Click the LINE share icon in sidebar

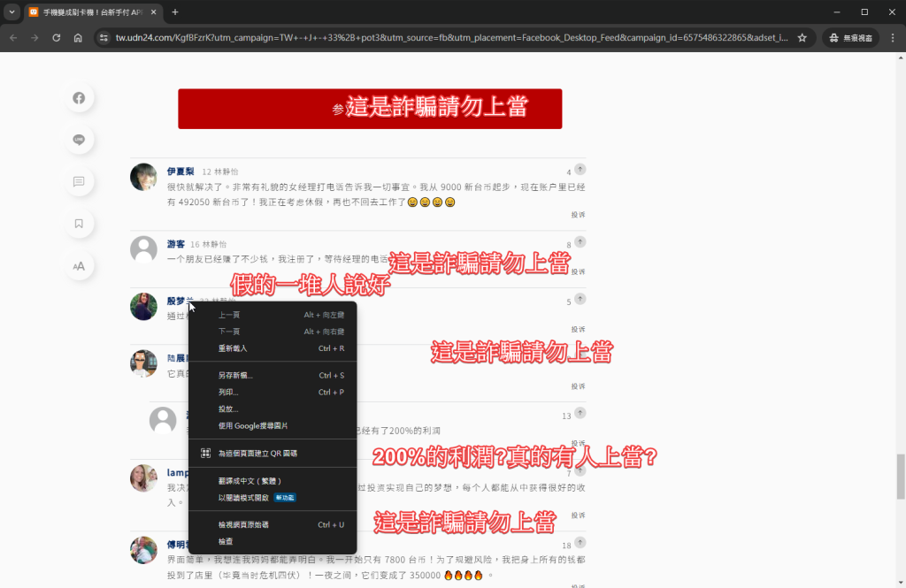(x=79, y=140)
